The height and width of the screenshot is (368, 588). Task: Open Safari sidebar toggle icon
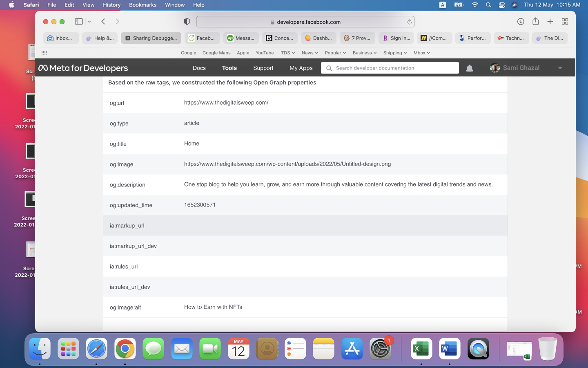point(79,21)
